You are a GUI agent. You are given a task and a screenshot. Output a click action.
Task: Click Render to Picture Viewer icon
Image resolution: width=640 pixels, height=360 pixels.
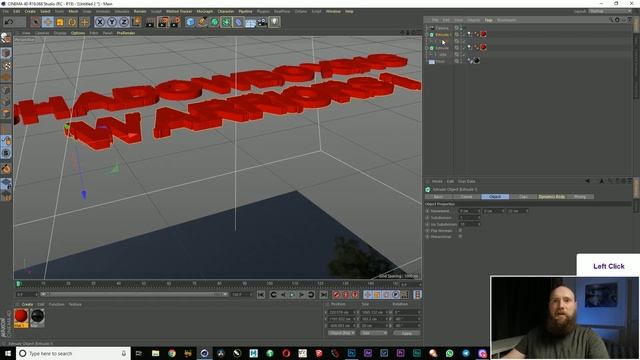coord(163,22)
